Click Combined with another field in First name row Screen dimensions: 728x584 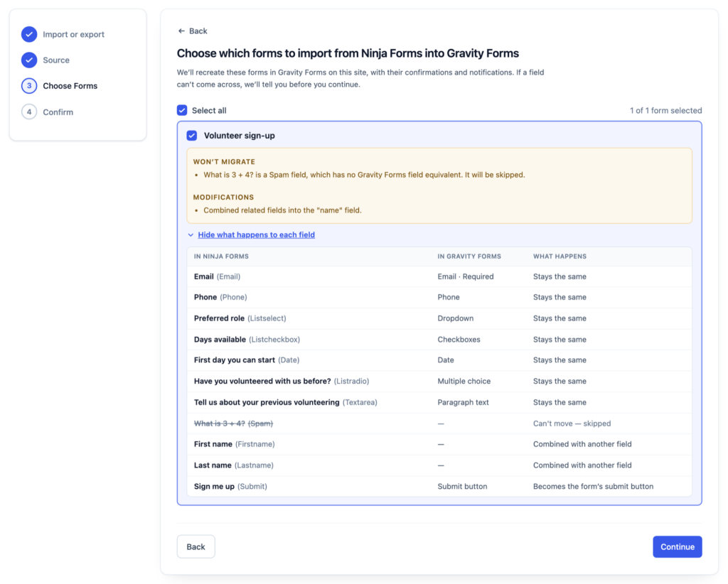[x=582, y=444]
